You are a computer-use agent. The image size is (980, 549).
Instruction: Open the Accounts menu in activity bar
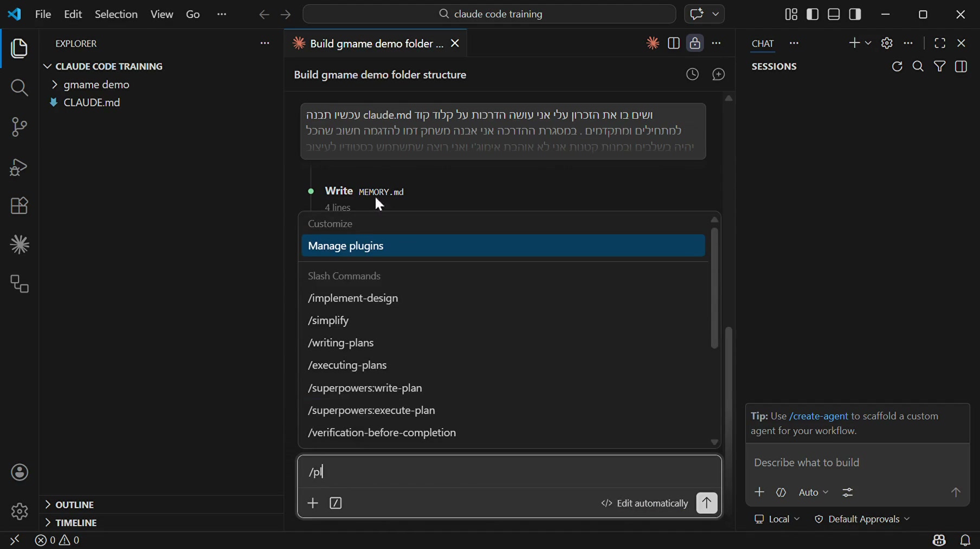click(20, 473)
